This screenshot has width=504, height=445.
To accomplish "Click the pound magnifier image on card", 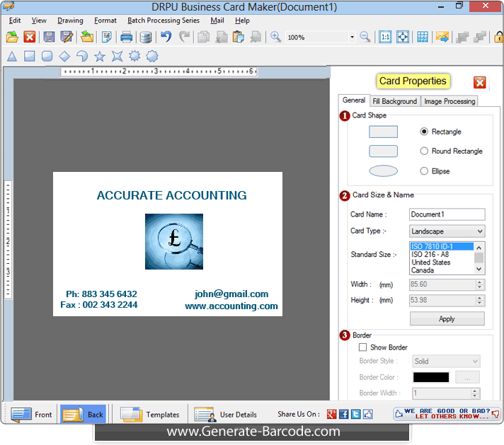I will [174, 242].
